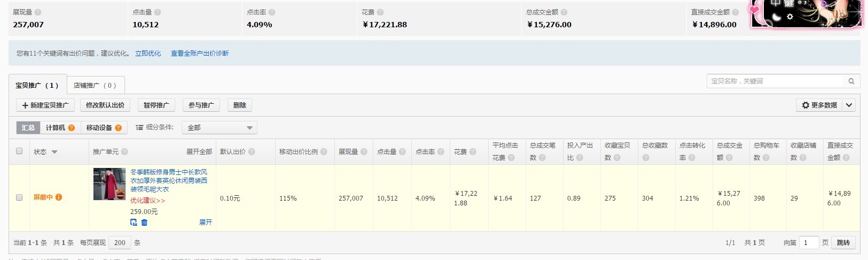Tick the checkbox for the 屏蔽中 product row
Image resolution: width=868 pixels, height=260 pixels.
(19, 197)
